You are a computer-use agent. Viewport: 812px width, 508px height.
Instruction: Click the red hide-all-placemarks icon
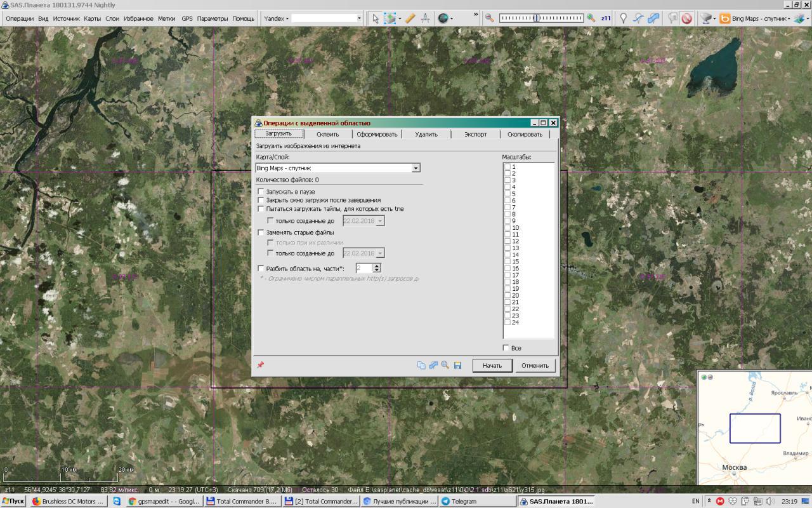coord(686,18)
